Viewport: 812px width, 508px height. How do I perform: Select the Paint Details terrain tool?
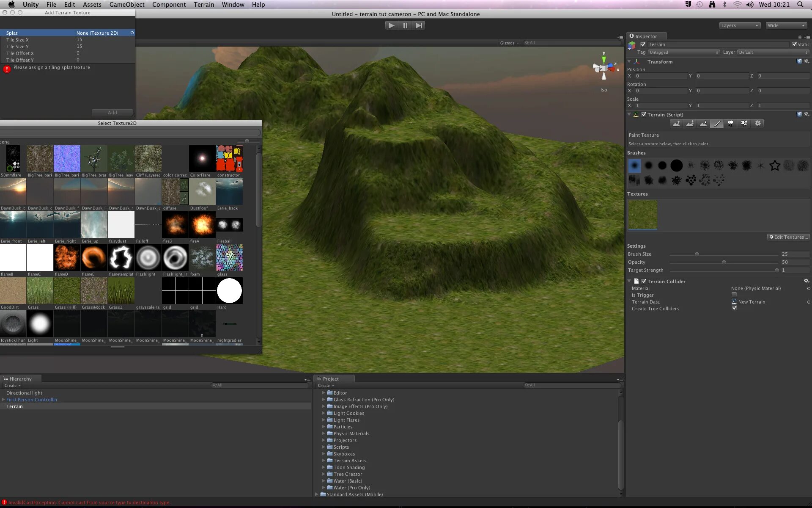(744, 123)
